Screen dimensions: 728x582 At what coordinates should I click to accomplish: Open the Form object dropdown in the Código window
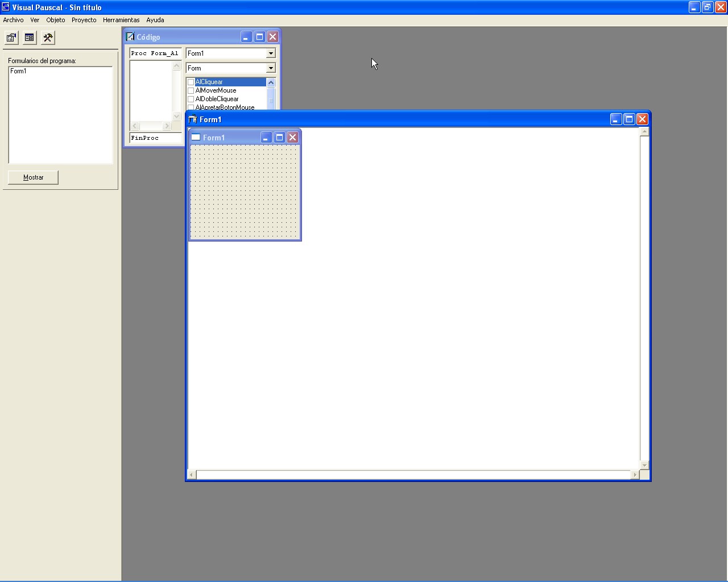click(x=271, y=68)
